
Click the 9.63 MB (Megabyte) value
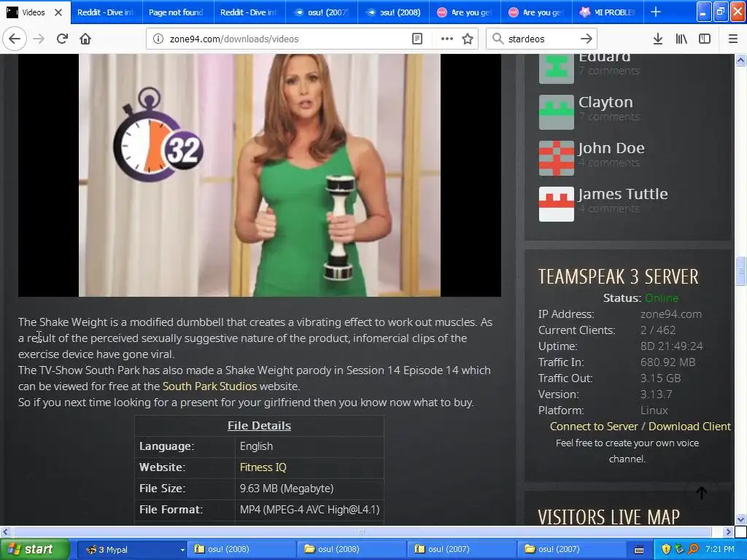coord(287,489)
